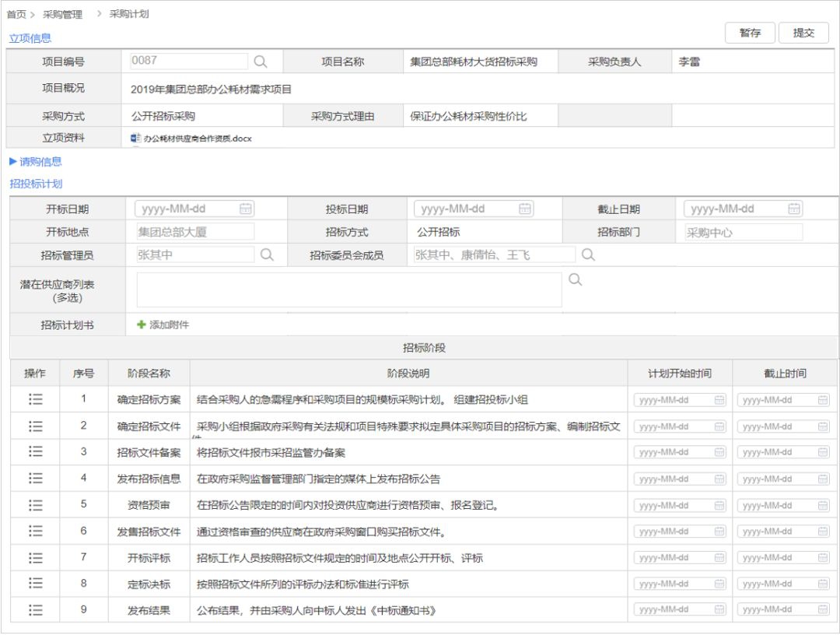Screen dimensions: 840x635
Task: Click operation list icon for row 确定招标文件
Action: pos(35,426)
